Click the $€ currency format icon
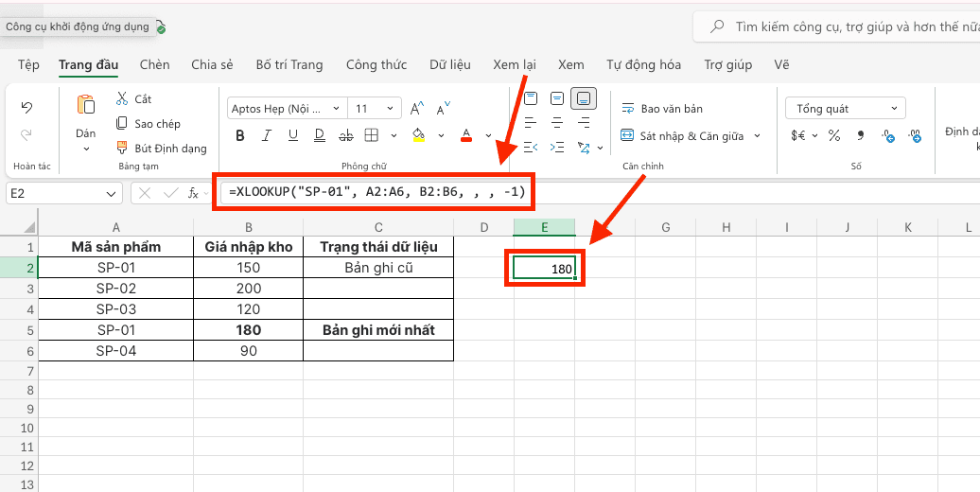The width and height of the screenshot is (980, 492). [798, 135]
